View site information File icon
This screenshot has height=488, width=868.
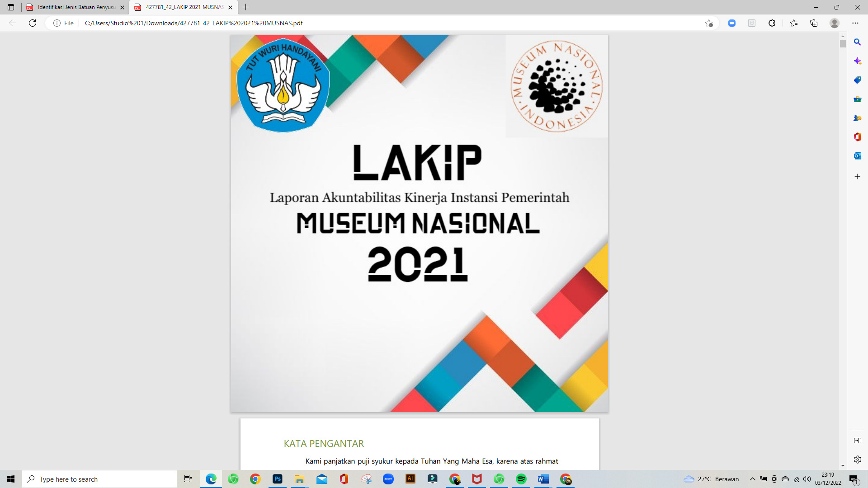tap(64, 23)
